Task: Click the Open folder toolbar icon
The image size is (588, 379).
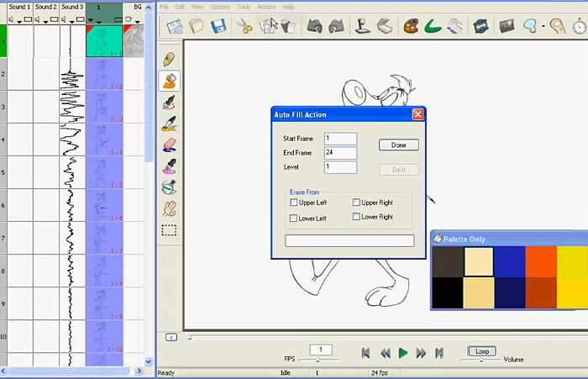Action: pos(196,26)
